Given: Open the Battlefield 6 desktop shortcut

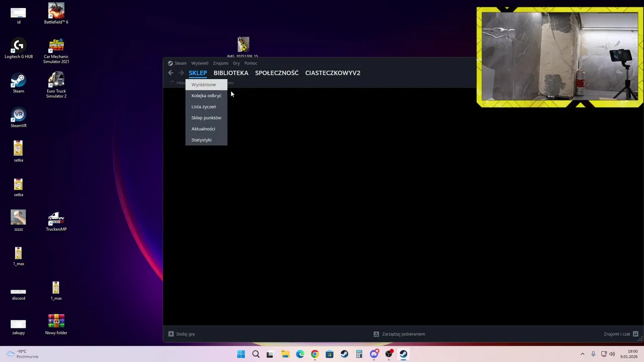Looking at the screenshot, I should tap(56, 14).
